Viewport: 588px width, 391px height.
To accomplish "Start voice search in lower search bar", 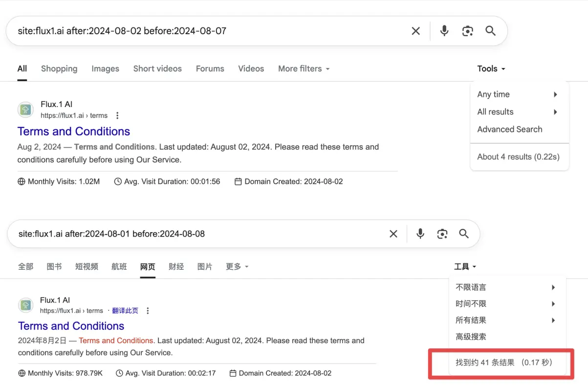I will [x=420, y=234].
